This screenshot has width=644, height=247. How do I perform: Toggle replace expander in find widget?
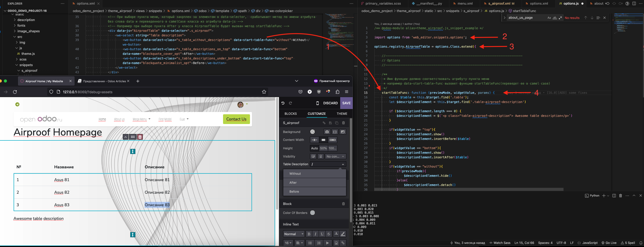[x=505, y=18]
